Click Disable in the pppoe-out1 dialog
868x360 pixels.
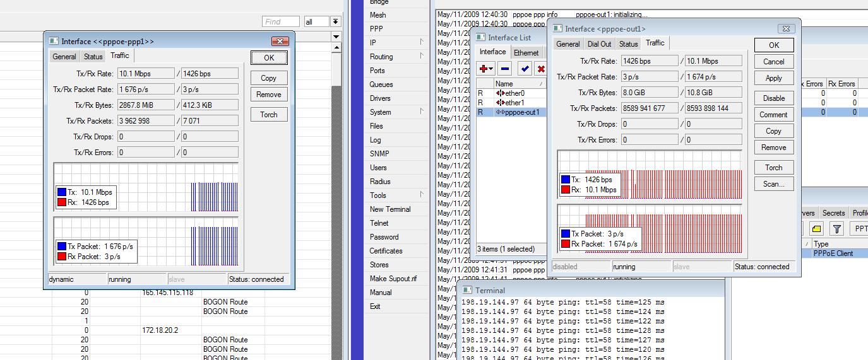click(774, 98)
